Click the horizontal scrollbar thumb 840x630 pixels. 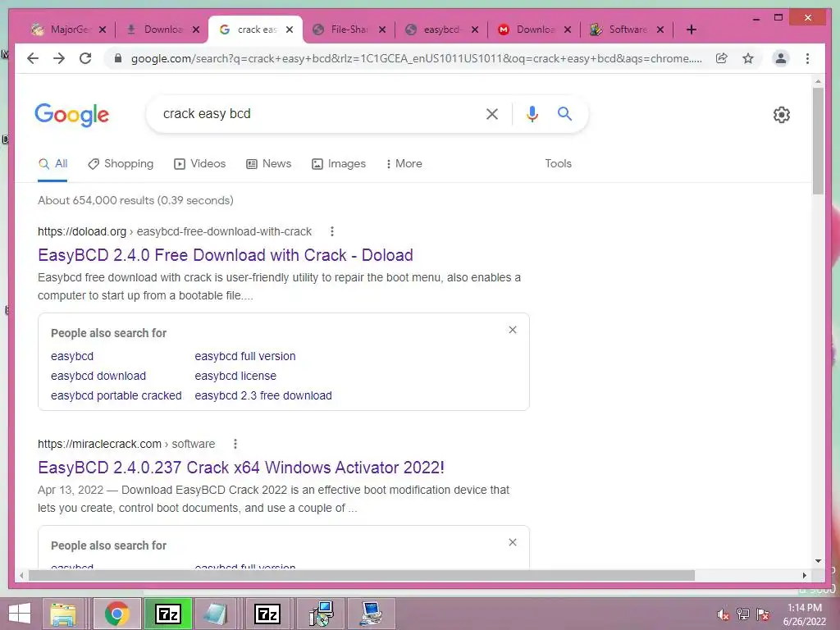362,575
